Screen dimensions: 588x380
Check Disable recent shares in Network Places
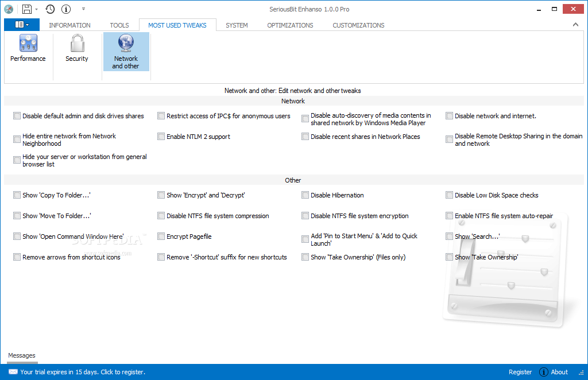tap(305, 137)
